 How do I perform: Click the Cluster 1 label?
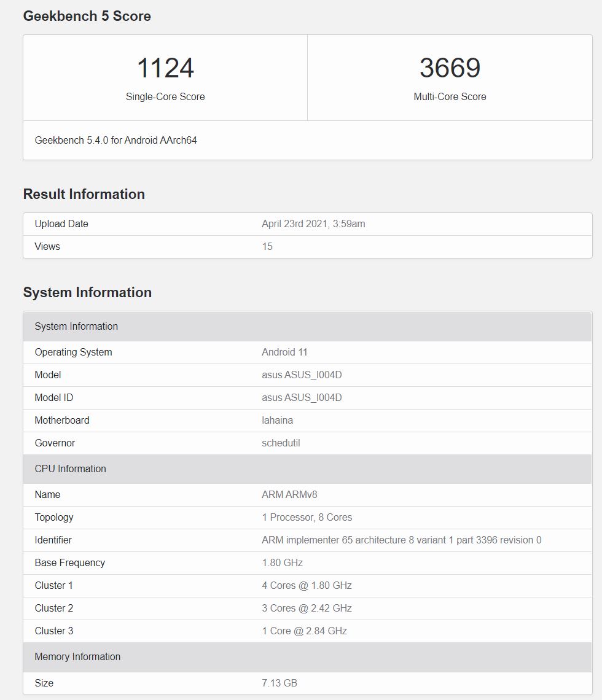tap(53, 586)
